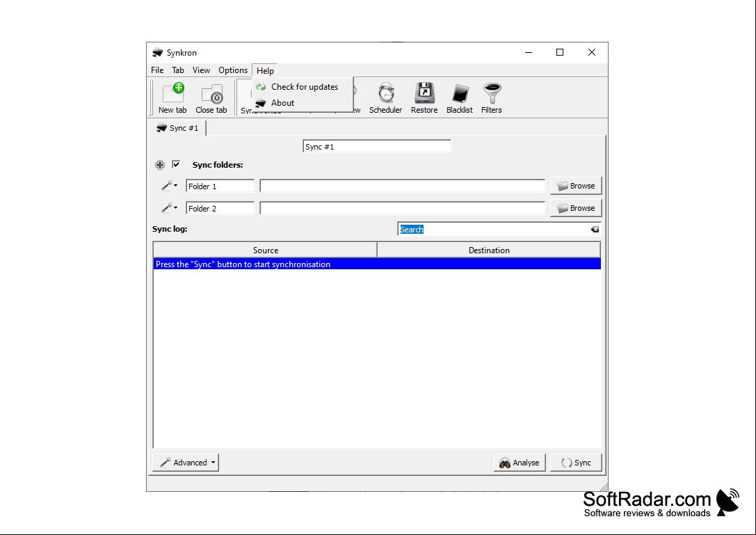Open the Restore tool
Image resolution: width=756 pixels, height=535 pixels.
click(x=424, y=98)
